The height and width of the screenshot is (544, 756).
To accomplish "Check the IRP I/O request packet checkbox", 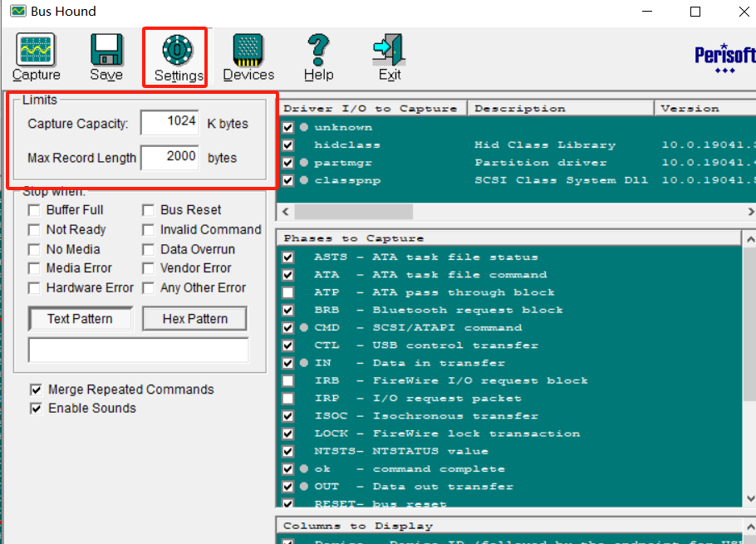I will tap(287, 399).
